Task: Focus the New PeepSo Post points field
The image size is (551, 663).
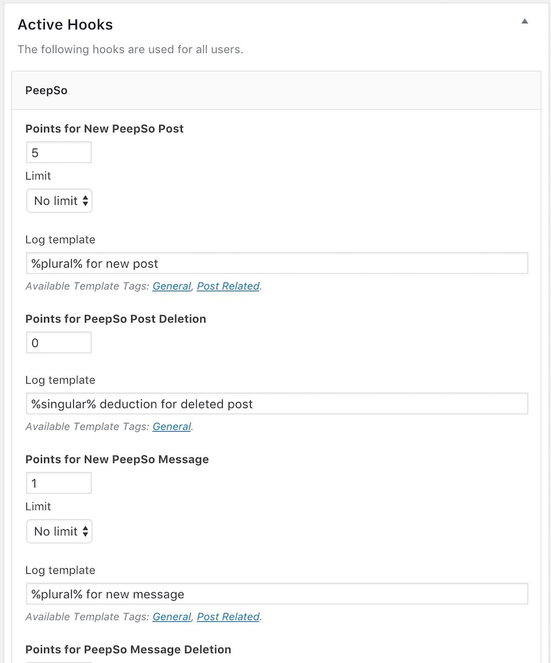Action: pos(59,152)
